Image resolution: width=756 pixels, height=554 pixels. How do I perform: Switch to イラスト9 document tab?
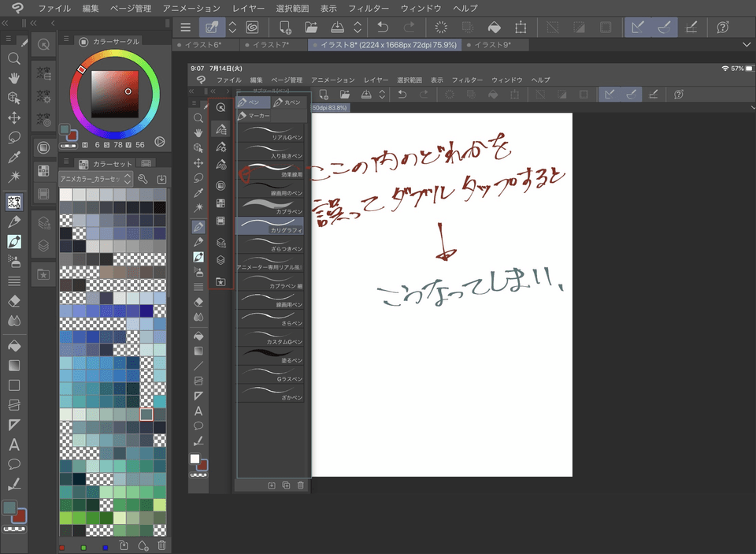click(492, 45)
